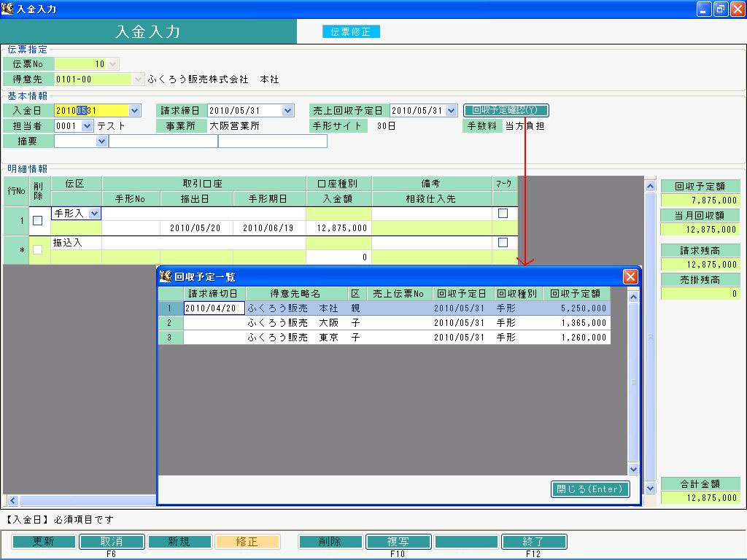This screenshot has height=560, width=747.
Task: Minimize the 入金入力 window
Action: pos(704,9)
